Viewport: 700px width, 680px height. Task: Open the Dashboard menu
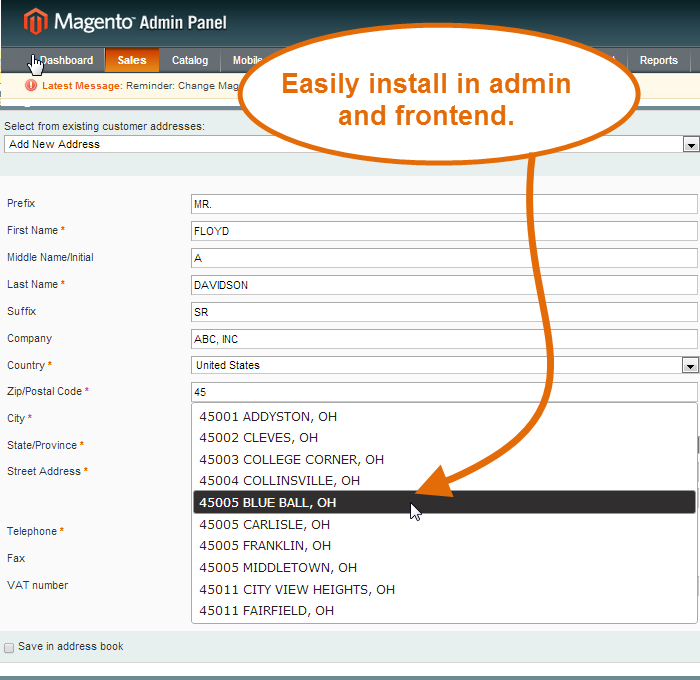[x=66, y=60]
